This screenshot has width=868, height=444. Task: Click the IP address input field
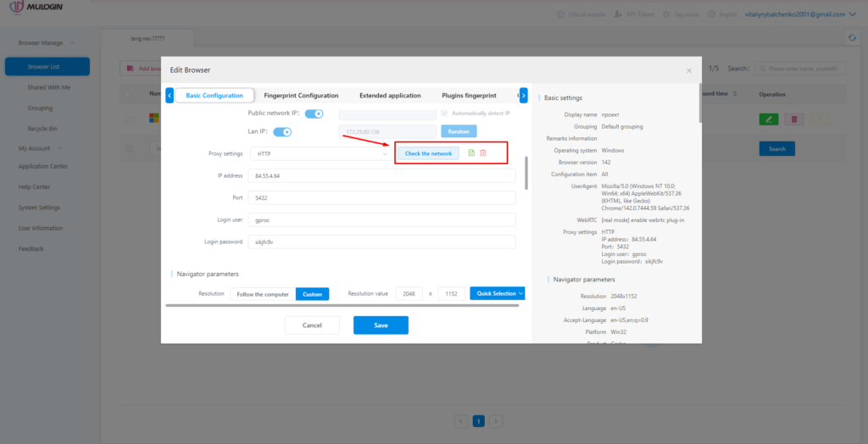click(382, 175)
